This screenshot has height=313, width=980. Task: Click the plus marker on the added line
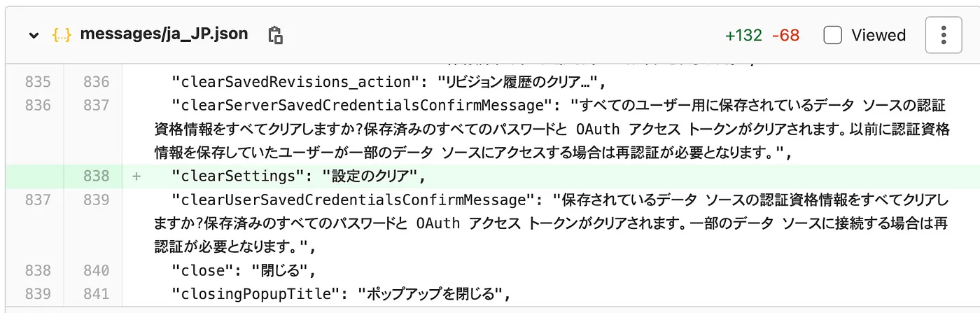pos(136,176)
